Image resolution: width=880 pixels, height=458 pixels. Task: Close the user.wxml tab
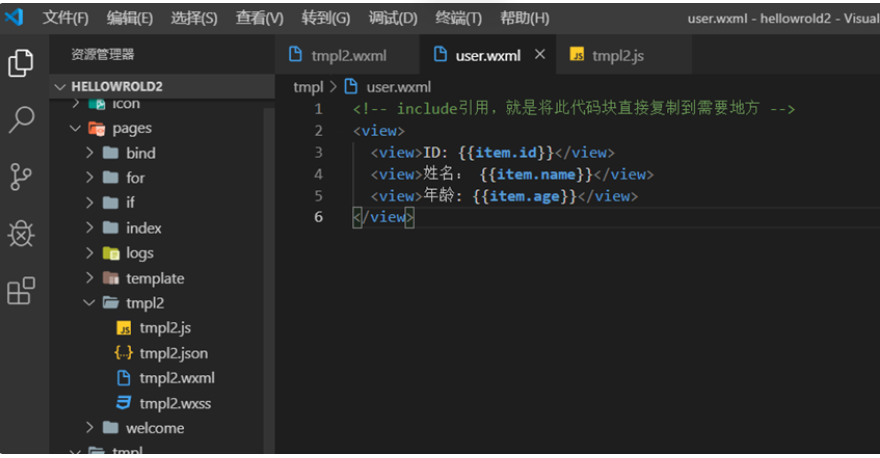540,55
